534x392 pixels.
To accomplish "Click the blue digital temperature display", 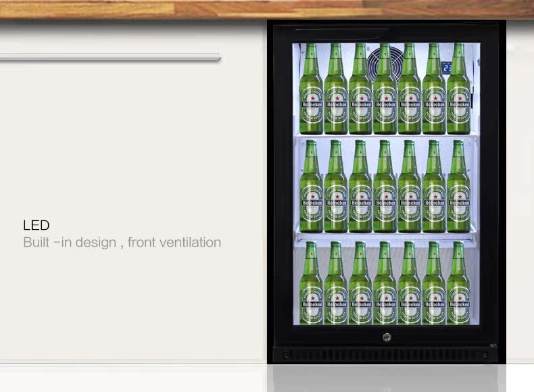I will coord(447,68).
